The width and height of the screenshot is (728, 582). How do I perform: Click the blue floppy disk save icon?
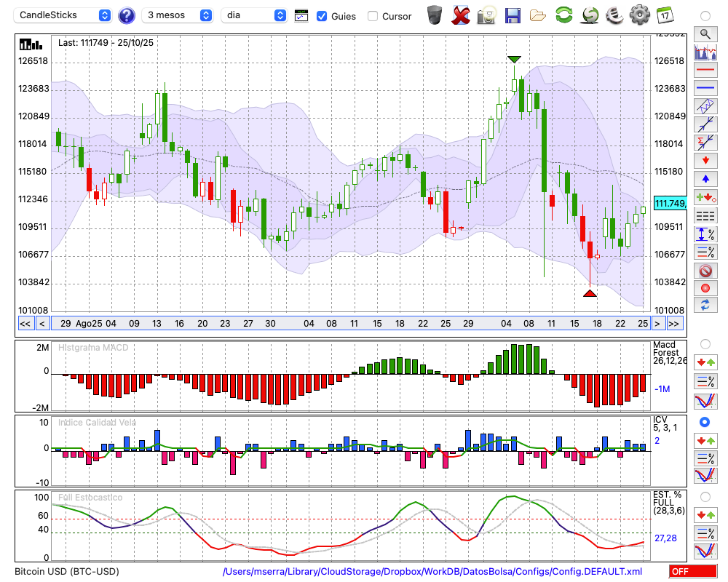pos(513,15)
